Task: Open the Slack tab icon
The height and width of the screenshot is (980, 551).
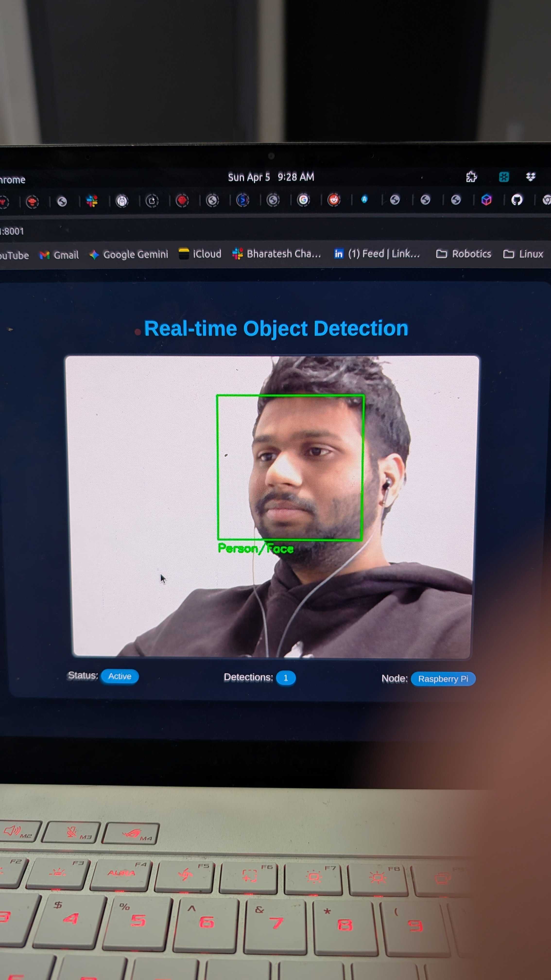Action: (92, 201)
